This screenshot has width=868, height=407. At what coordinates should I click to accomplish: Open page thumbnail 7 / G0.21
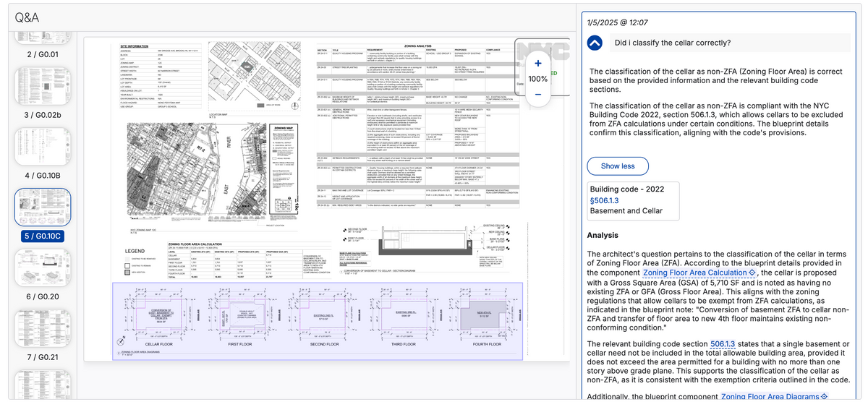43,327
